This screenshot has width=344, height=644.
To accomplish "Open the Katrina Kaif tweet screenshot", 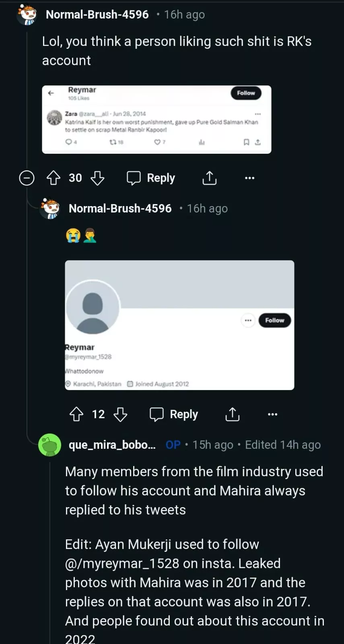I will 157,120.
